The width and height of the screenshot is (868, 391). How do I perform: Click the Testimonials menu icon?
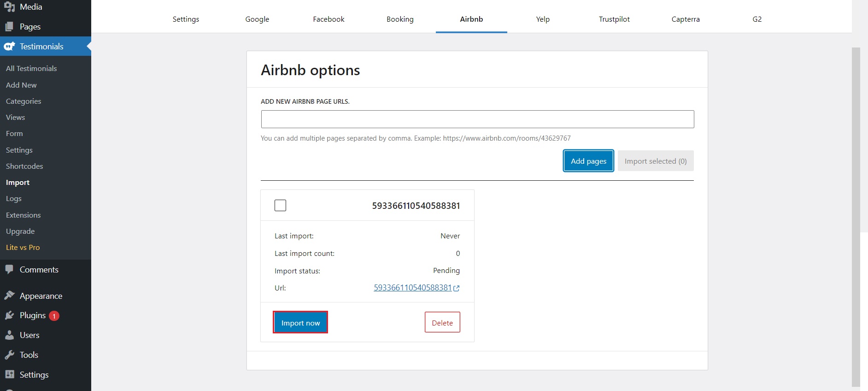pyautogui.click(x=9, y=47)
